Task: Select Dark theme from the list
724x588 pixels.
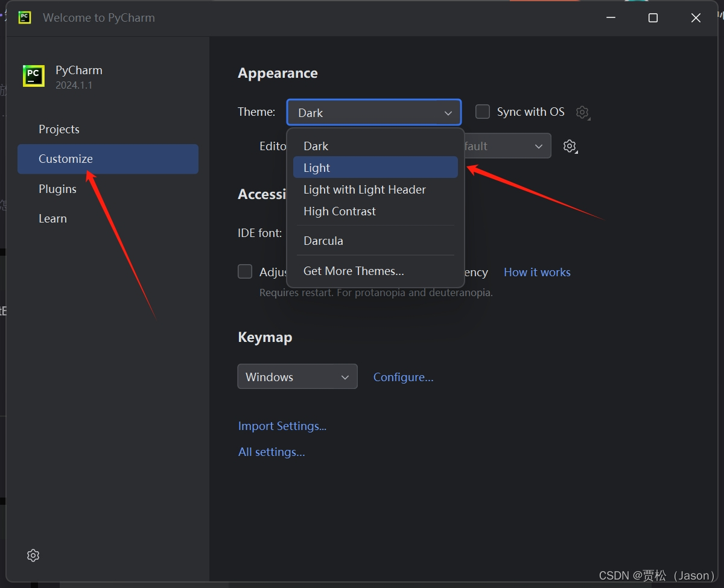Action: coord(375,146)
